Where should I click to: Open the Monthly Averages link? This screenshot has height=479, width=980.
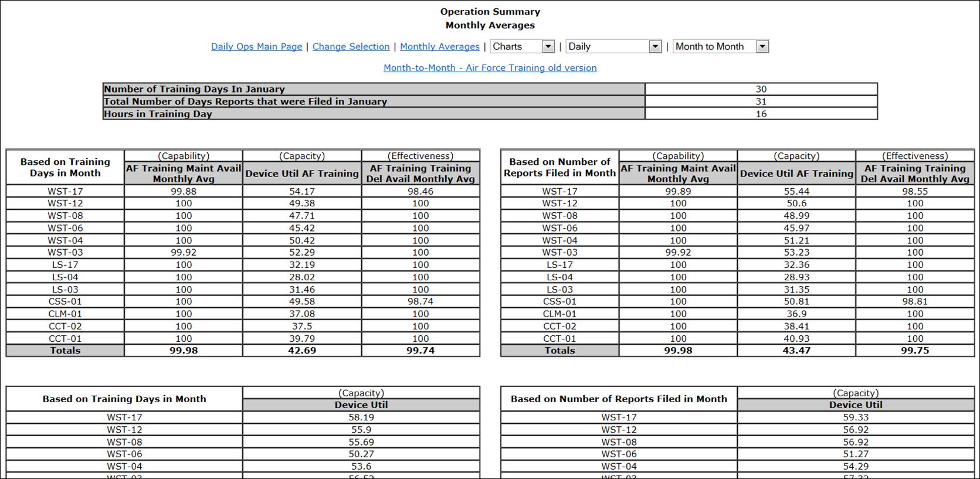point(440,46)
